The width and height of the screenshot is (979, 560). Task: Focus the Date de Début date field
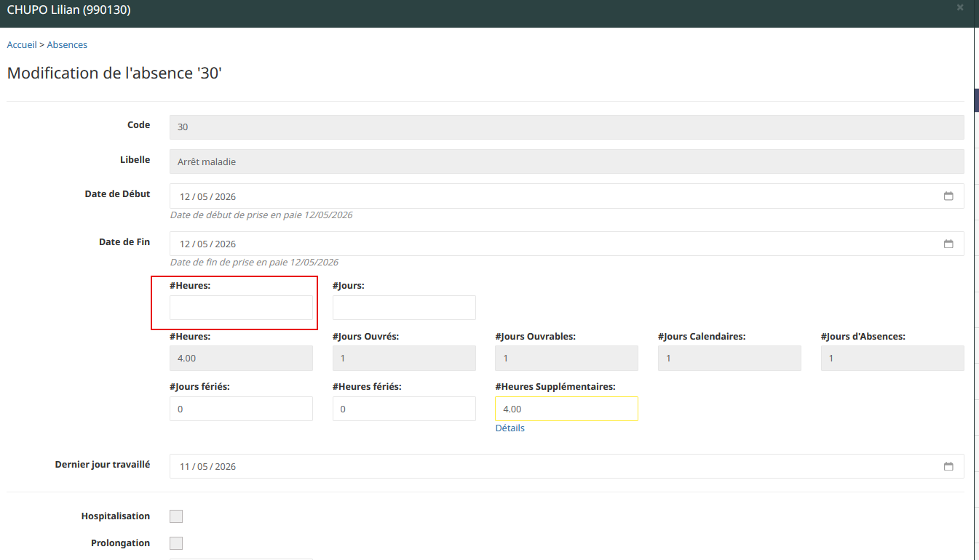(x=567, y=196)
